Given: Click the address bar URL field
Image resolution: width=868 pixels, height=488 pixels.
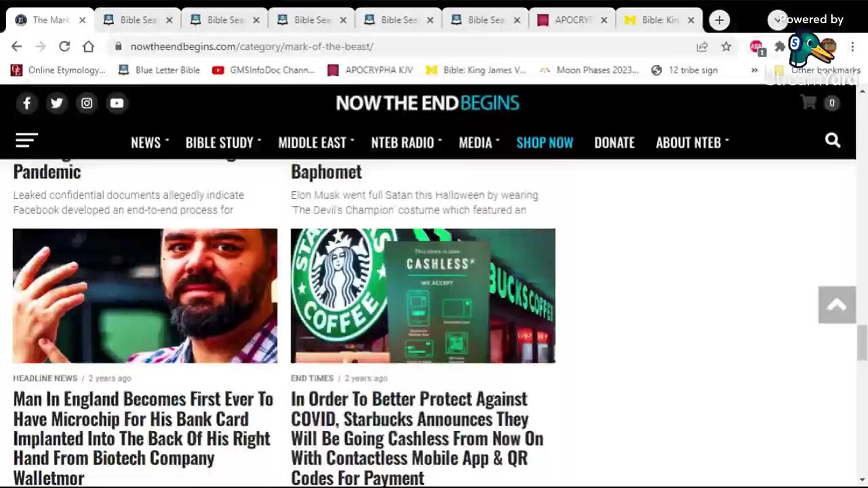Looking at the screenshot, I should pyautogui.click(x=400, y=46).
